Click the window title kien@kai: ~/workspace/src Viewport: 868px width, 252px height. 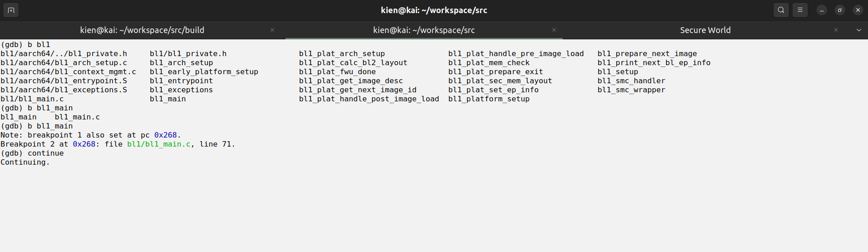pyautogui.click(x=434, y=10)
